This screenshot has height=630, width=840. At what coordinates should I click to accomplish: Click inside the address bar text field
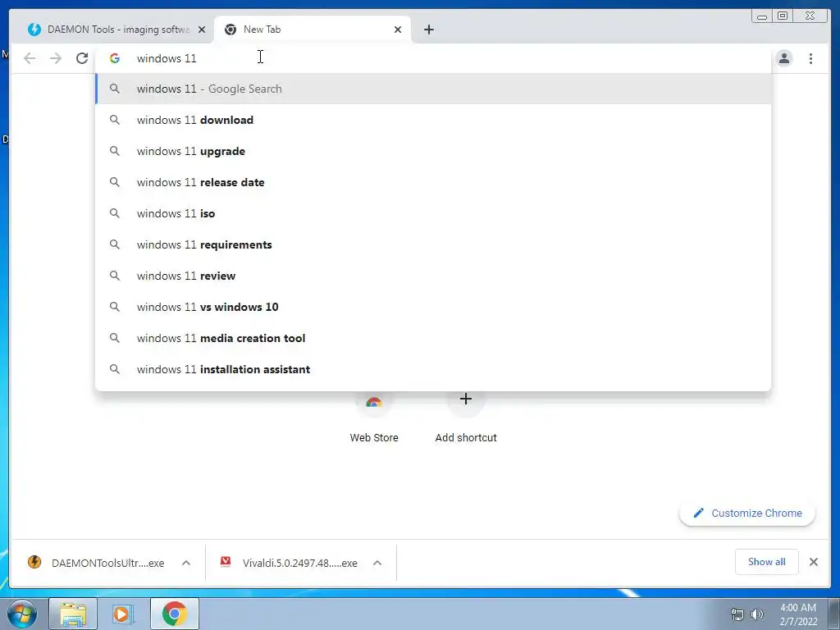pyautogui.click(x=433, y=58)
